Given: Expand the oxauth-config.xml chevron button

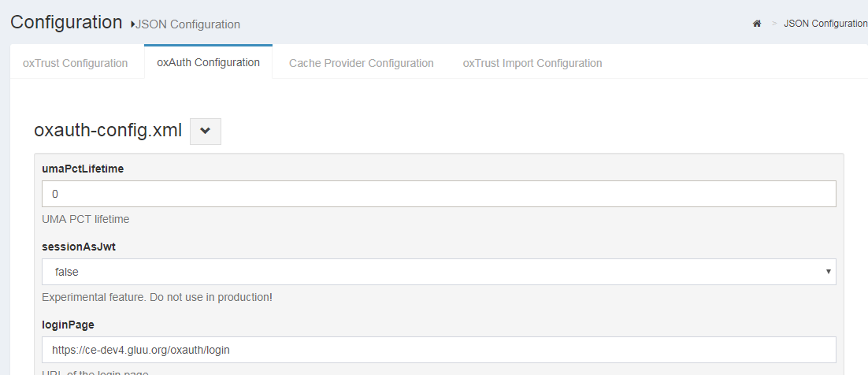Looking at the screenshot, I should (206, 131).
